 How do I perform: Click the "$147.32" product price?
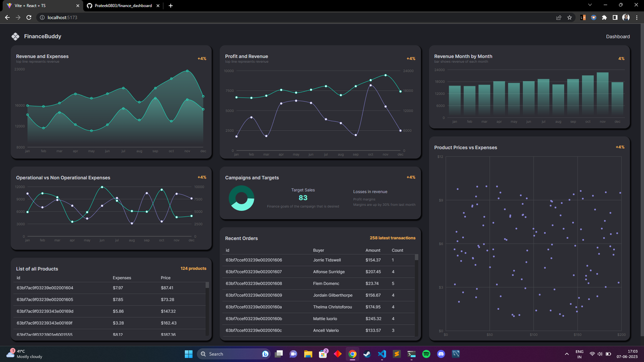tap(169, 311)
